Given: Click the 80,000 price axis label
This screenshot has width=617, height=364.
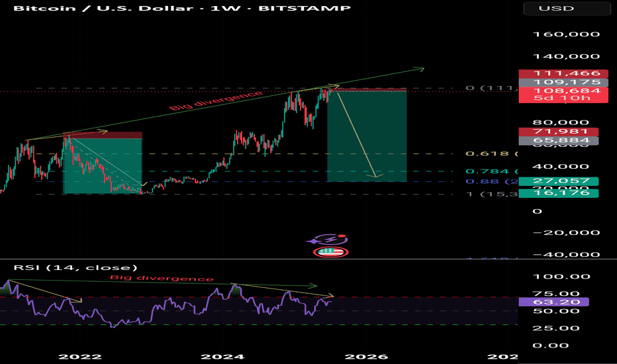Looking at the screenshot, I should pos(561,122).
